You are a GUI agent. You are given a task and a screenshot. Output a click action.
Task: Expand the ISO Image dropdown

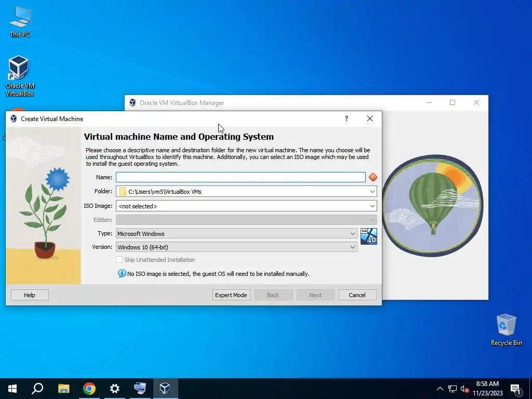coord(372,206)
